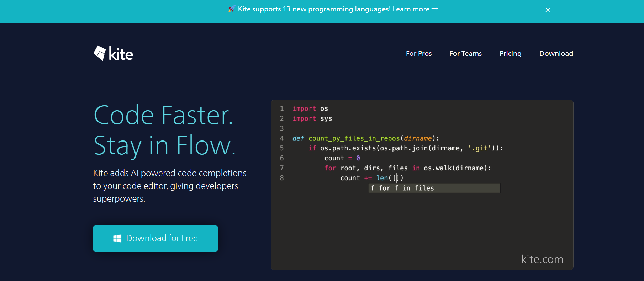
Task: Click the 'for root, dirs, files' code line
Action: (x=408, y=168)
